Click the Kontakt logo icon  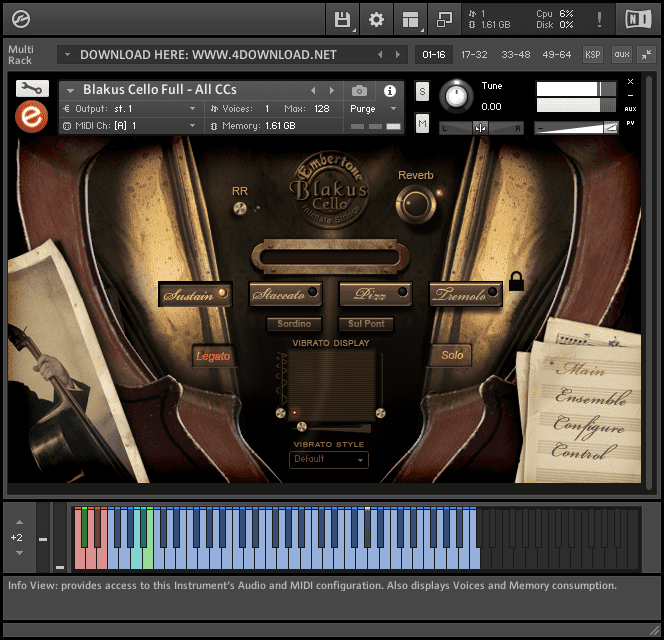point(20,19)
